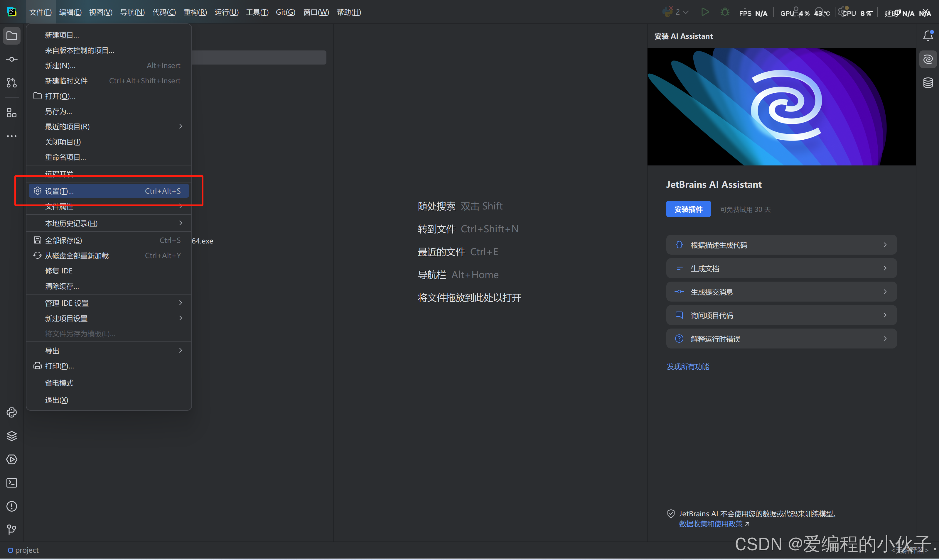
Task: Open the Structure tool window icon
Action: coord(12,113)
